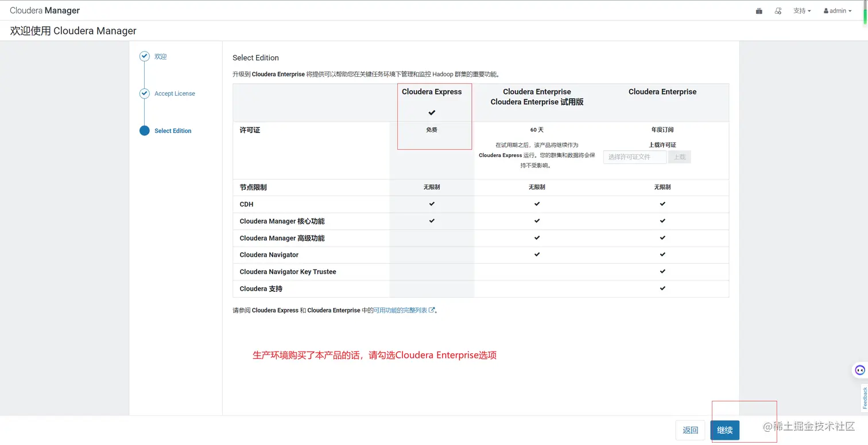Go to the Accept License step
Viewport: 868px width, 445px height.
tap(175, 93)
